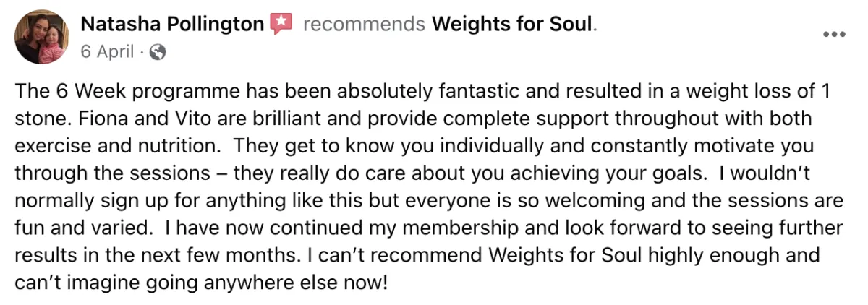Viewport: 868px width, 305px height.
Task: Visit the Weights for Soul page link in the header
Action: pos(512,24)
